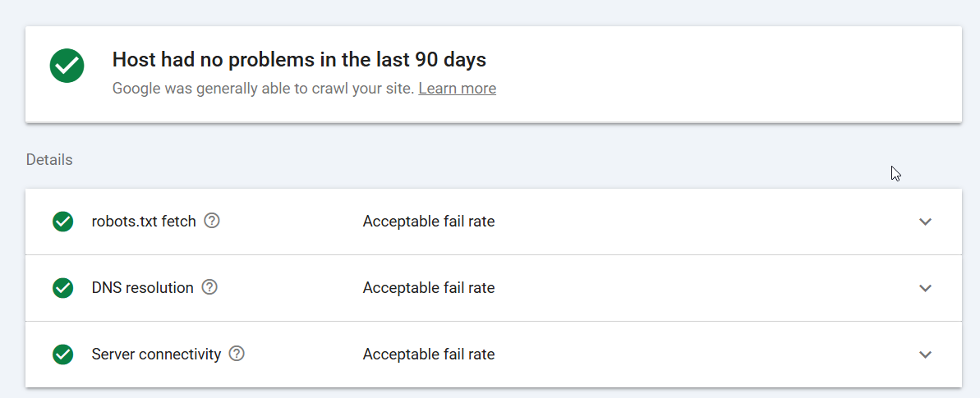Select the Server connectivity label
The height and width of the screenshot is (398, 980).
[156, 355]
